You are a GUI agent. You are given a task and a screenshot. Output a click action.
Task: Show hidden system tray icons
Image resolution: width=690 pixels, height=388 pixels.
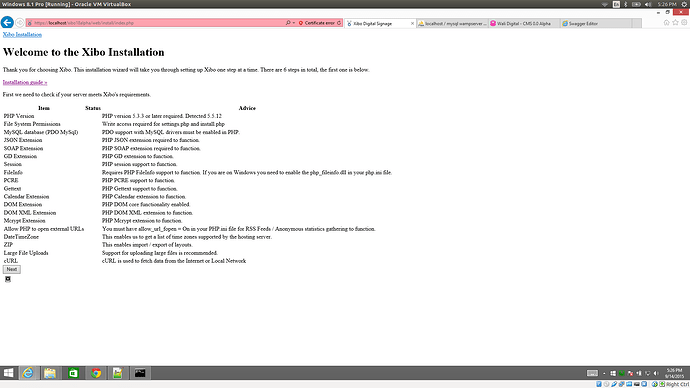coord(604,373)
